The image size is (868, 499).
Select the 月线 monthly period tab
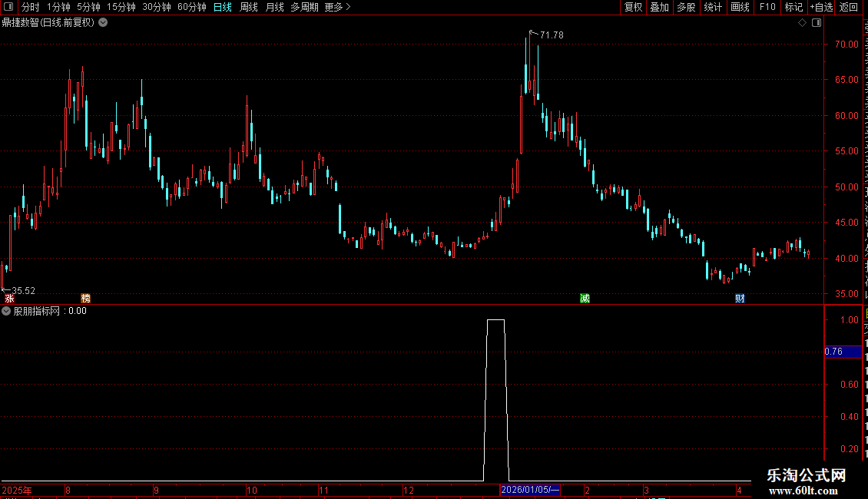coord(274,7)
